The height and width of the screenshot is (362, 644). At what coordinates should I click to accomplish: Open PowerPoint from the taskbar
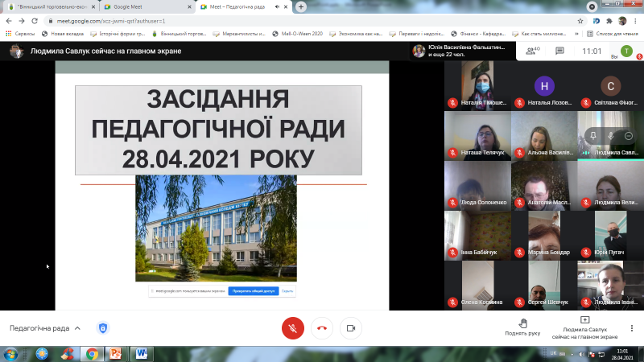click(x=115, y=354)
